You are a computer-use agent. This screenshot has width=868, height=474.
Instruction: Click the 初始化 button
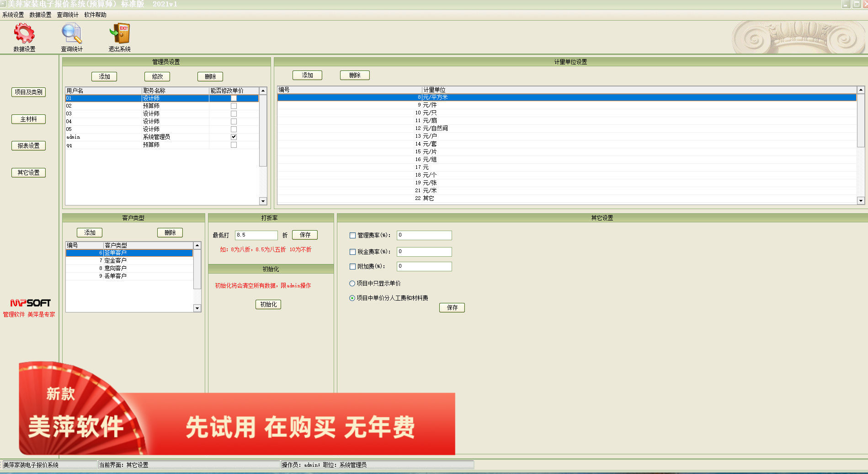268,304
